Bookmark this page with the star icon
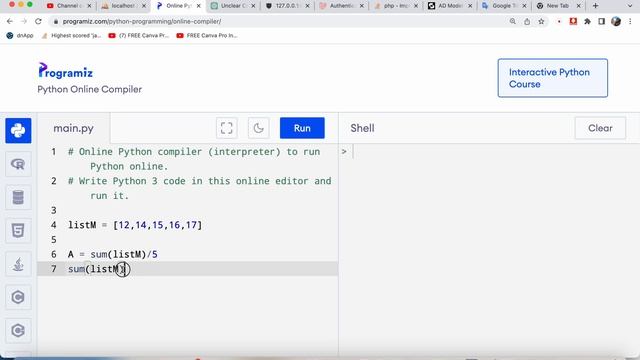 [x=541, y=21]
